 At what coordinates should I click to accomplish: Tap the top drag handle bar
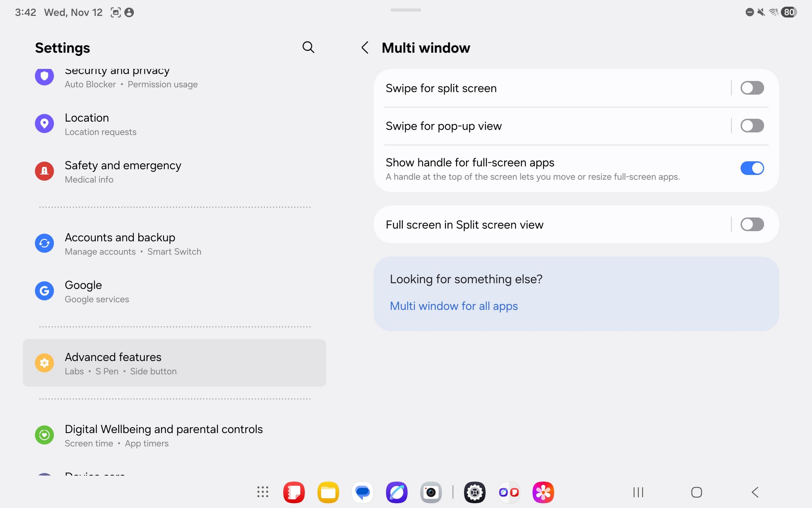tap(406, 10)
